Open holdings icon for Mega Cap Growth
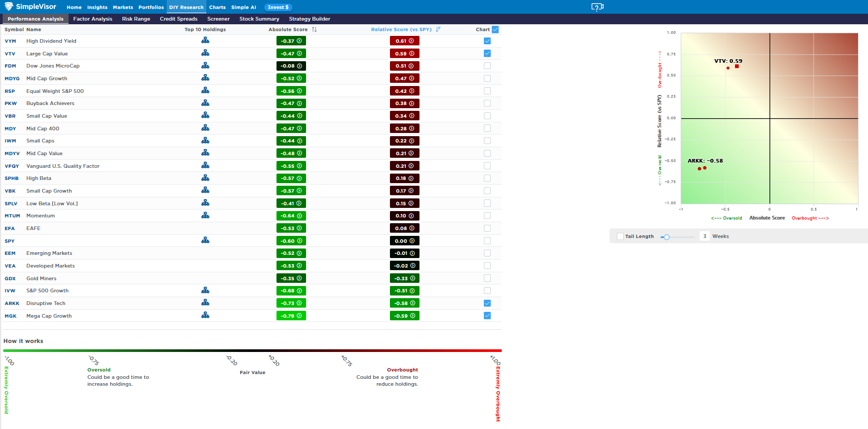868x429 pixels. pyautogui.click(x=205, y=316)
